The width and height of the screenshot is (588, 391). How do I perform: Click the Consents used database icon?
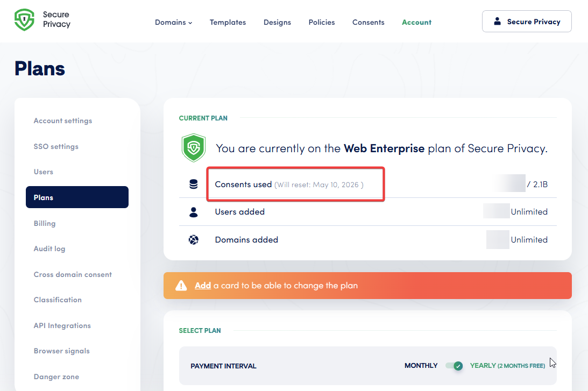194,184
